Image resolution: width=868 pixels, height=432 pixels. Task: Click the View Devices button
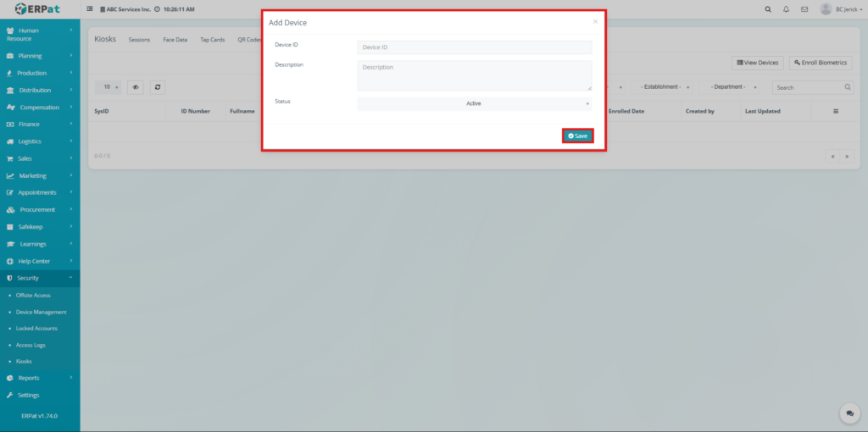757,63
